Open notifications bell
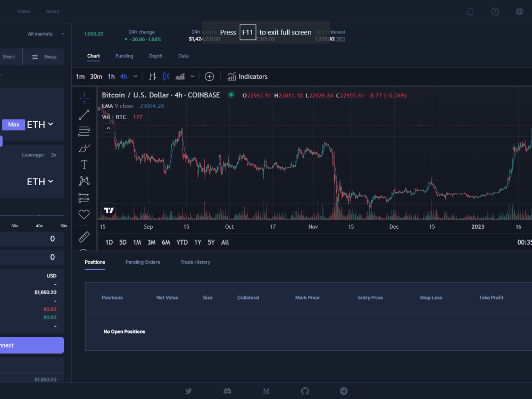 point(470,12)
